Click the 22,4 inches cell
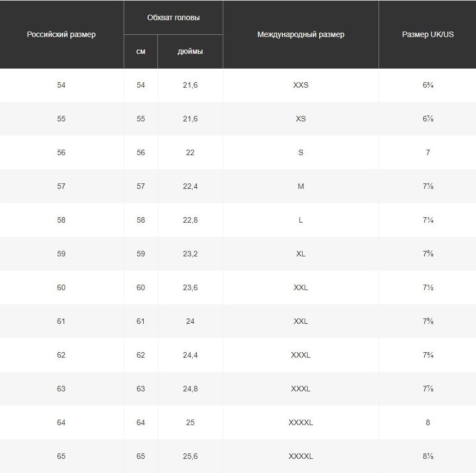Screen dimensions: 476x473 (190, 186)
